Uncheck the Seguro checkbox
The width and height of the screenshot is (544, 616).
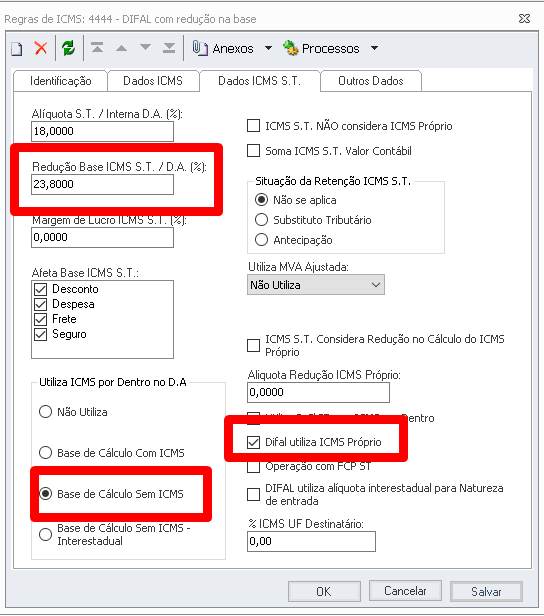click(40, 334)
